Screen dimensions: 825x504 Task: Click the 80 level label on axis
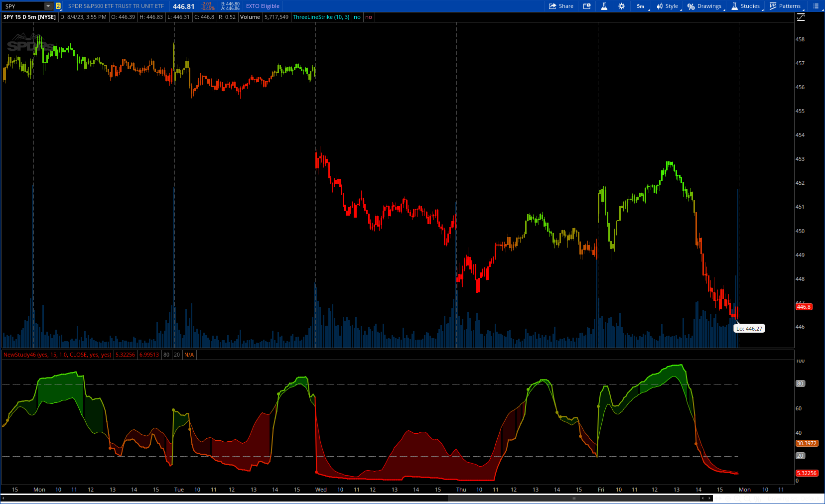(x=800, y=383)
